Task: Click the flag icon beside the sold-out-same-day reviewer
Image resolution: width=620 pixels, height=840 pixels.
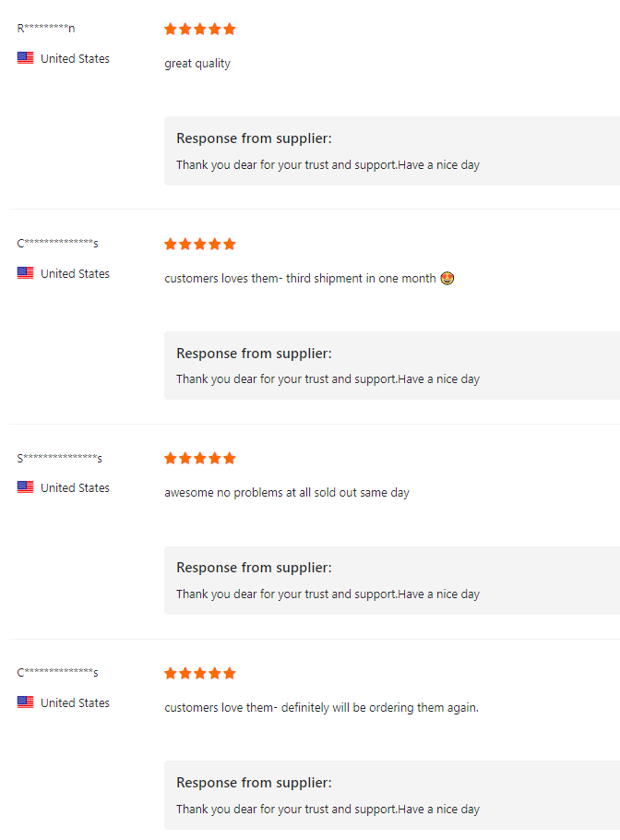Action: point(25,487)
